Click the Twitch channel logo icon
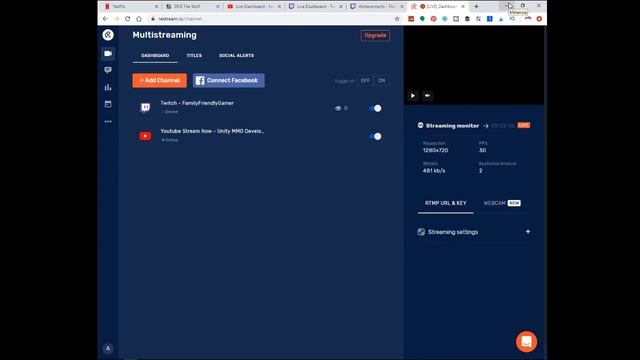Image resolution: width=640 pixels, height=360 pixels. point(145,107)
